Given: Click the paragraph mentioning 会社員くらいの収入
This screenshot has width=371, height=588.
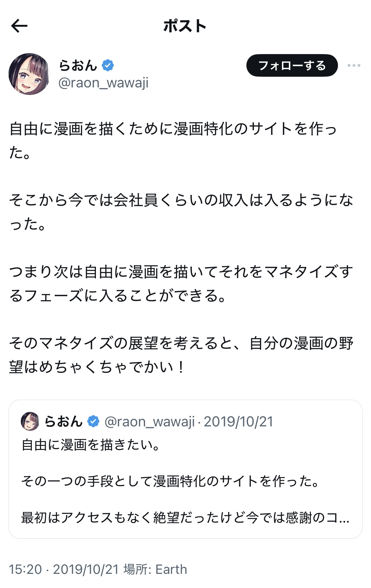Looking at the screenshot, I should point(181,212).
